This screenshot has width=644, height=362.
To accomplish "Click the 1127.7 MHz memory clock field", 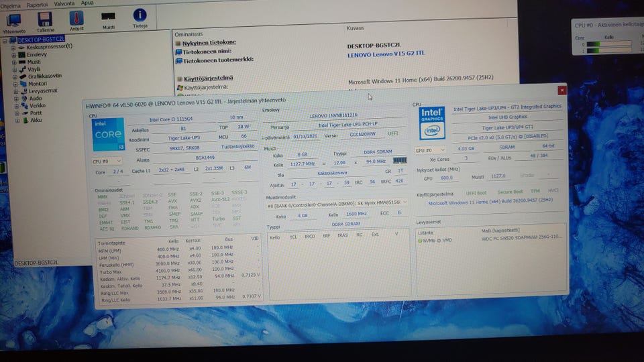I will pyautogui.click(x=302, y=164).
